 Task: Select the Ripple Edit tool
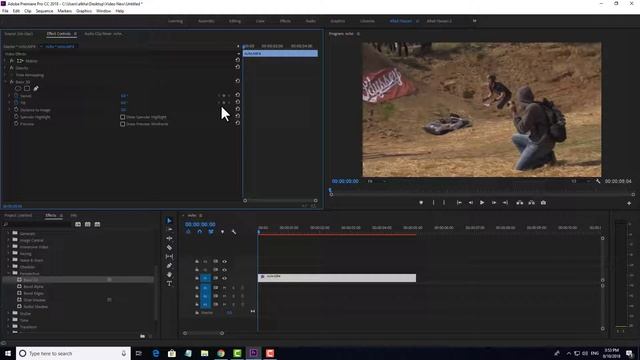click(x=169, y=238)
